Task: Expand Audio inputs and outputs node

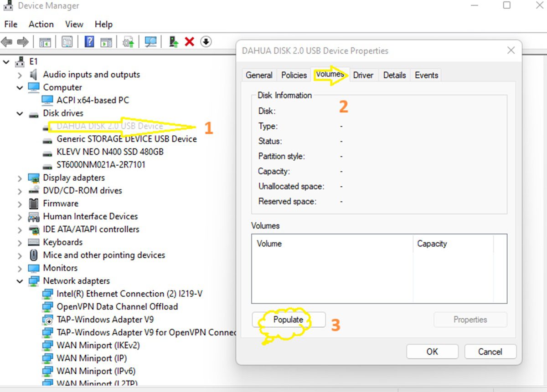Action: pos(20,75)
